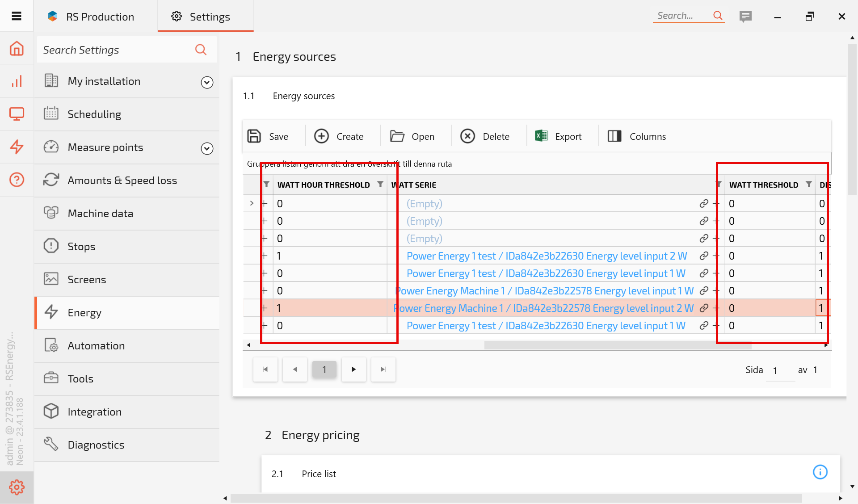Viewport: 858px width, 504px height.
Task: Click the Create button
Action: [x=339, y=136]
